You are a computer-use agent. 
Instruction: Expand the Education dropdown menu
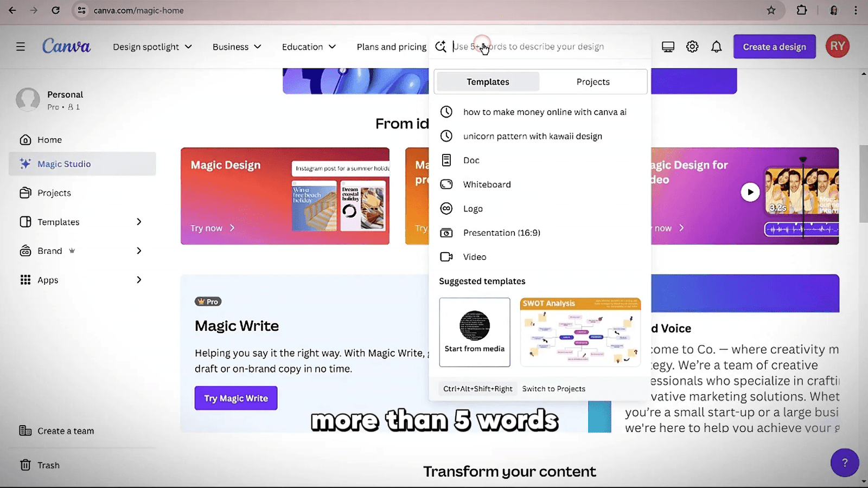pos(309,47)
